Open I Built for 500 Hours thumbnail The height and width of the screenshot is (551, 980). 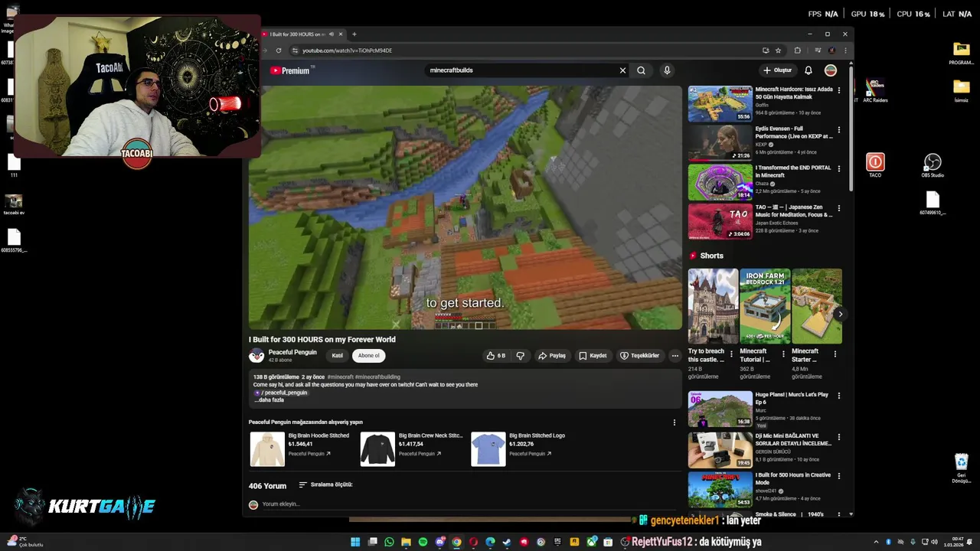tap(720, 489)
